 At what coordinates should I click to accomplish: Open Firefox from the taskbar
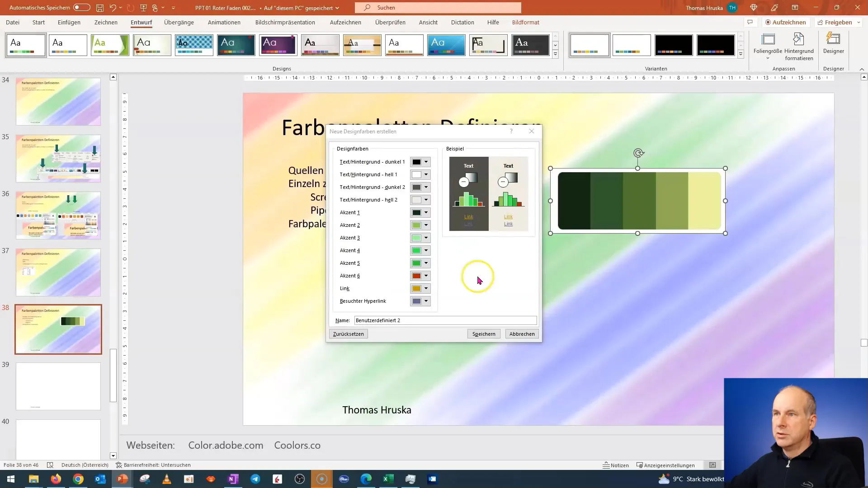[x=56, y=479]
